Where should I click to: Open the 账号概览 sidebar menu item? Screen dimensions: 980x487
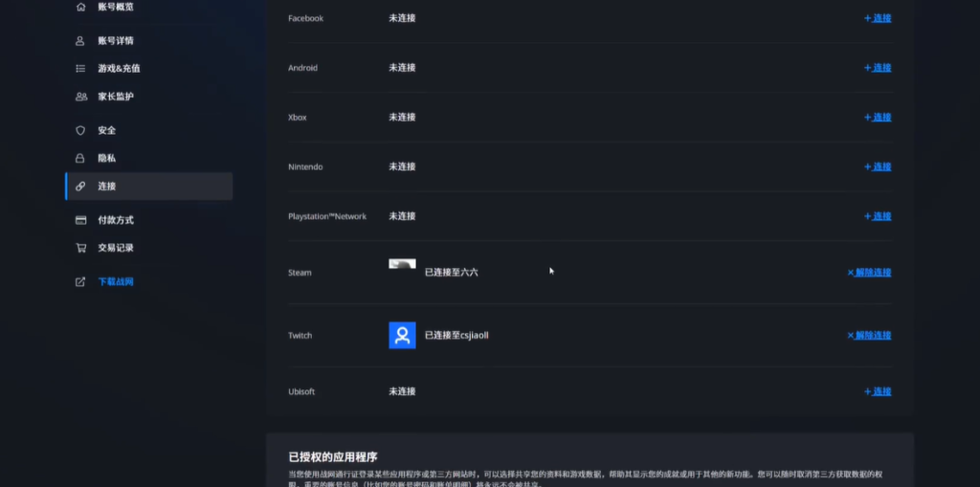click(x=116, y=7)
